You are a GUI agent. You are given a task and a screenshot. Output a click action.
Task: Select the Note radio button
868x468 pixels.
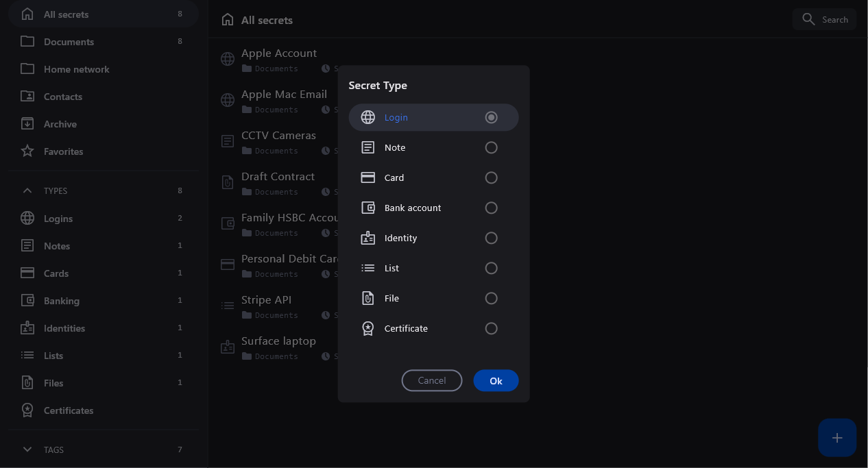(x=491, y=147)
